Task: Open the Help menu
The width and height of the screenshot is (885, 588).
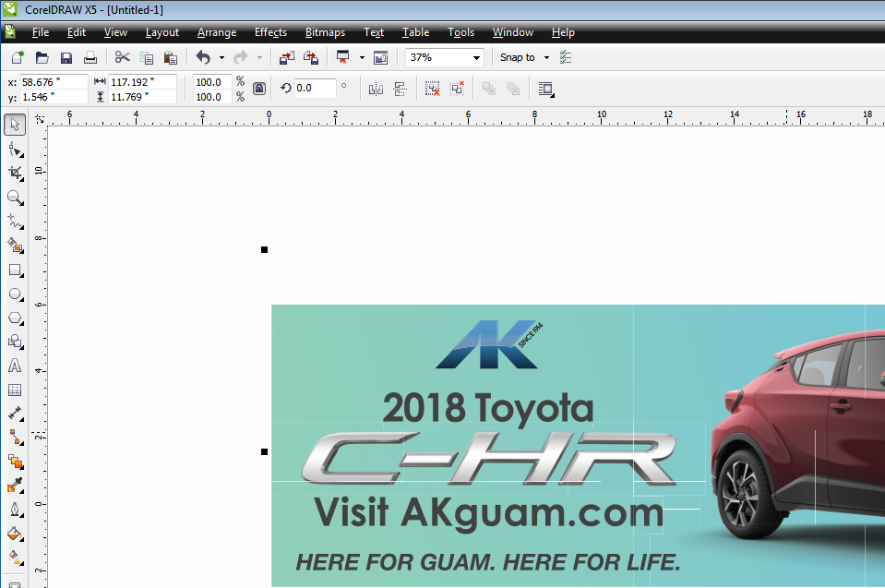Action: tap(563, 32)
